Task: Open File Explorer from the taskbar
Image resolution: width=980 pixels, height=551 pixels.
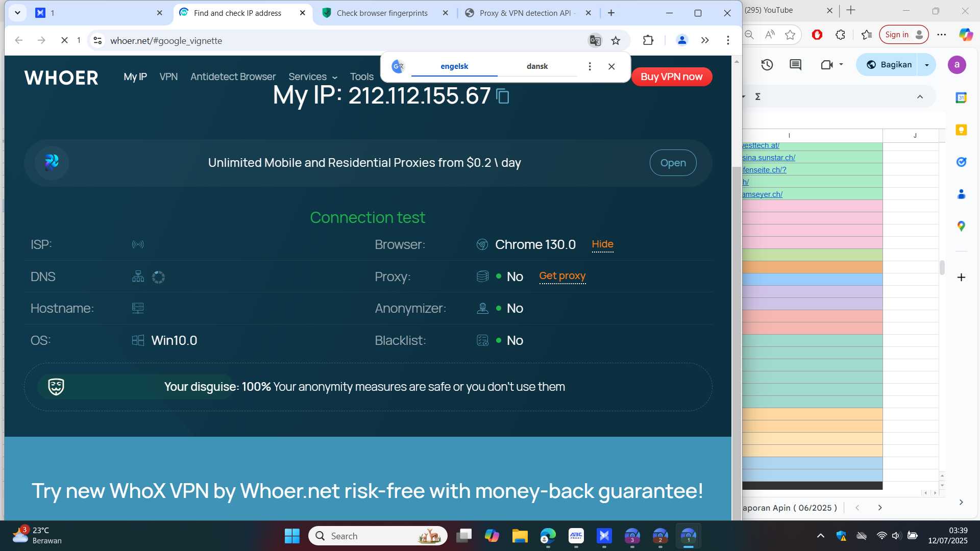Action: click(x=520, y=536)
